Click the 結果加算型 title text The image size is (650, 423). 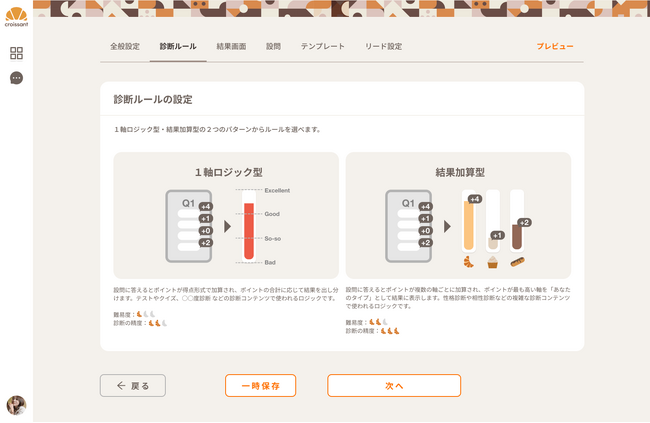coord(460,172)
